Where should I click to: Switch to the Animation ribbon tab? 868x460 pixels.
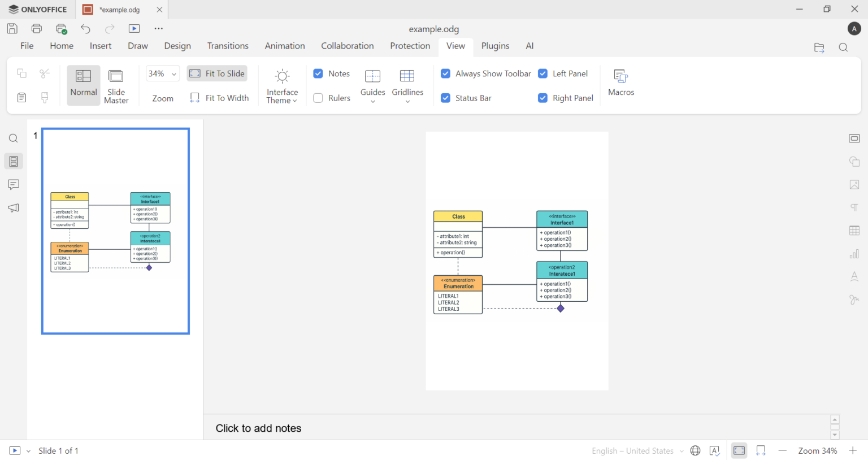click(x=284, y=46)
